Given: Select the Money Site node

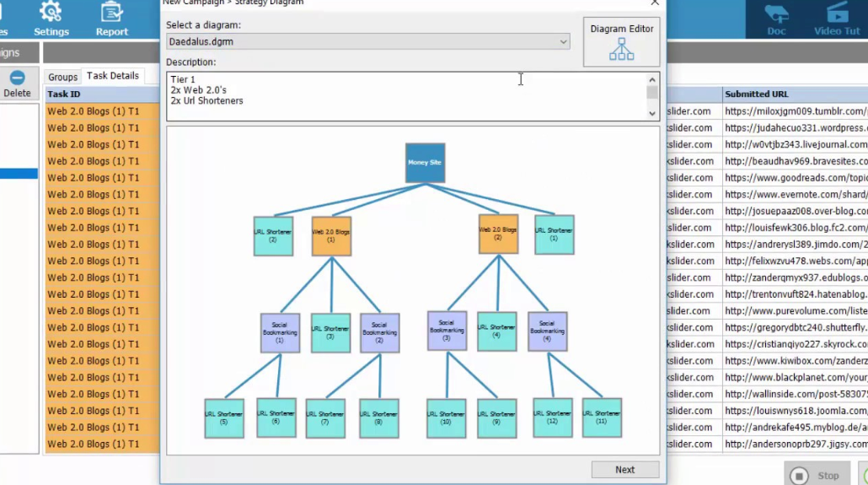Looking at the screenshot, I should [x=425, y=163].
